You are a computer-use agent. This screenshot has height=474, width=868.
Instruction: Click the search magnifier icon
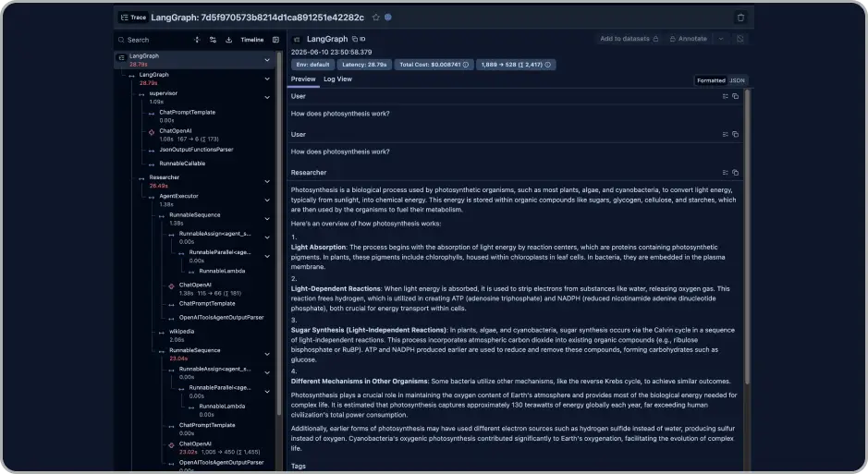[121, 40]
